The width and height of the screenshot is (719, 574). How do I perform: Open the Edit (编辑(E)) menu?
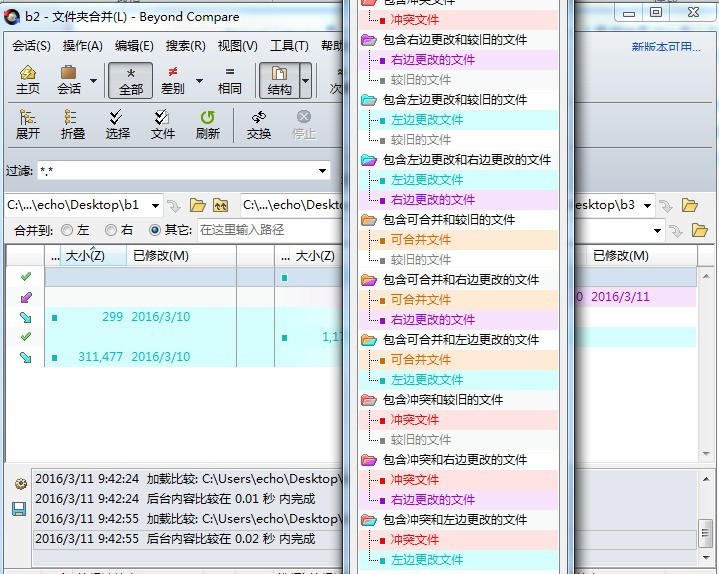click(x=134, y=45)
